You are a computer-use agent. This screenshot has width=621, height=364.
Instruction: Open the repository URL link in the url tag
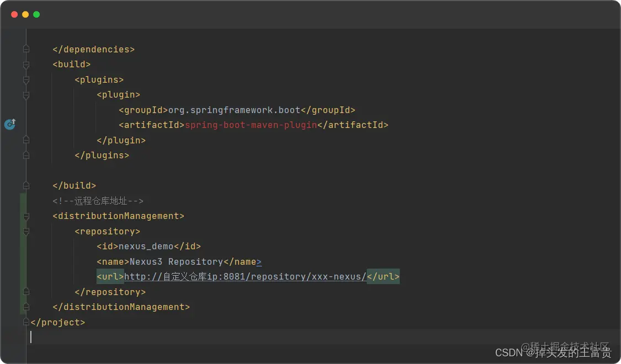pyautogui.click(x=245, y=276)
